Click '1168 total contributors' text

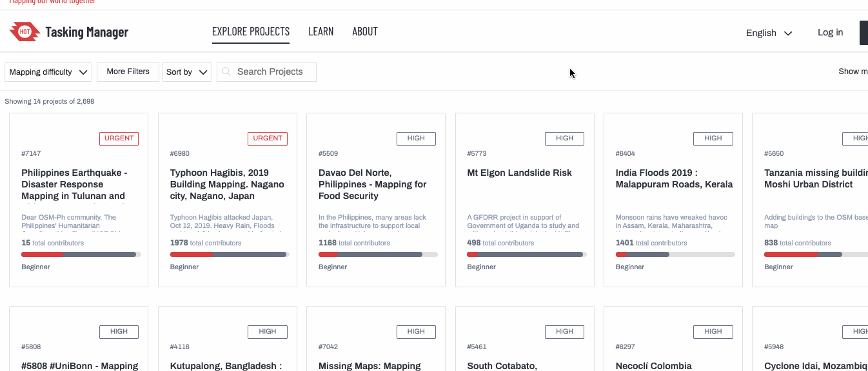tap(354, 243)
